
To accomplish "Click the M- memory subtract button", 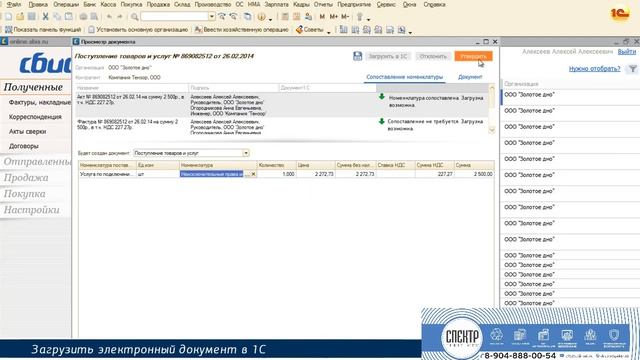I will click(x=345, y=17).
